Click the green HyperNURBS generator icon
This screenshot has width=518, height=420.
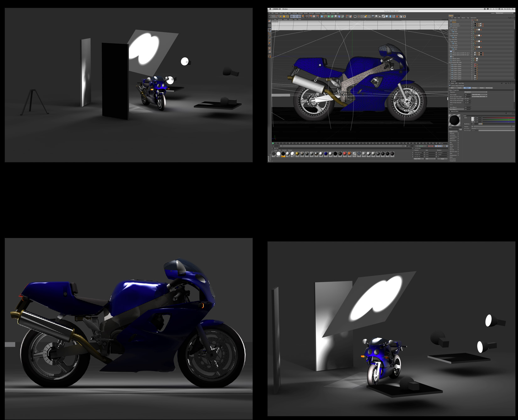(x=329, y=16)
